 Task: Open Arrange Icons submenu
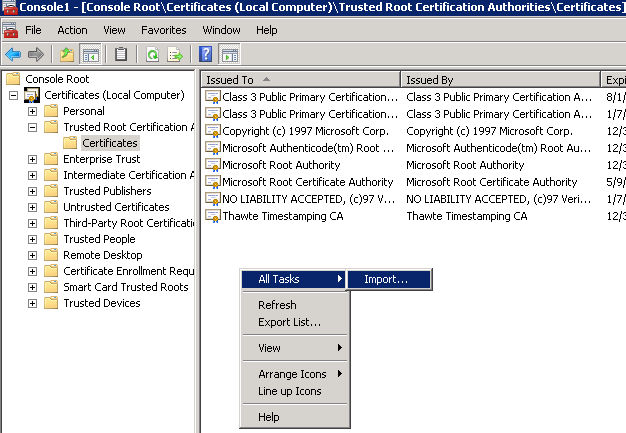click(x=295, y=374)
